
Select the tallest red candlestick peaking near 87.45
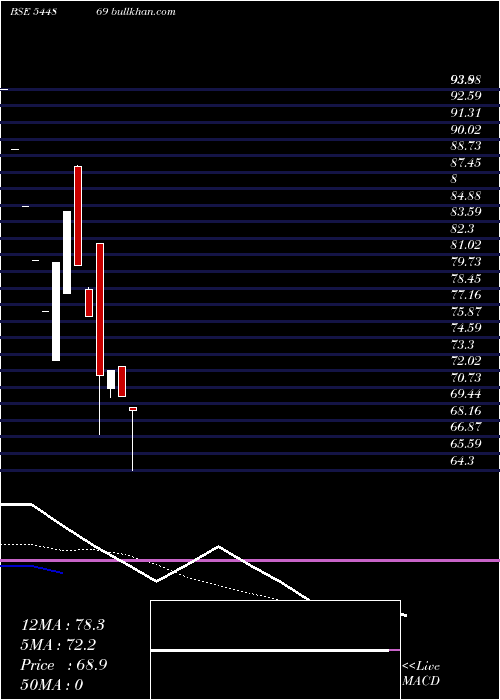78,216
